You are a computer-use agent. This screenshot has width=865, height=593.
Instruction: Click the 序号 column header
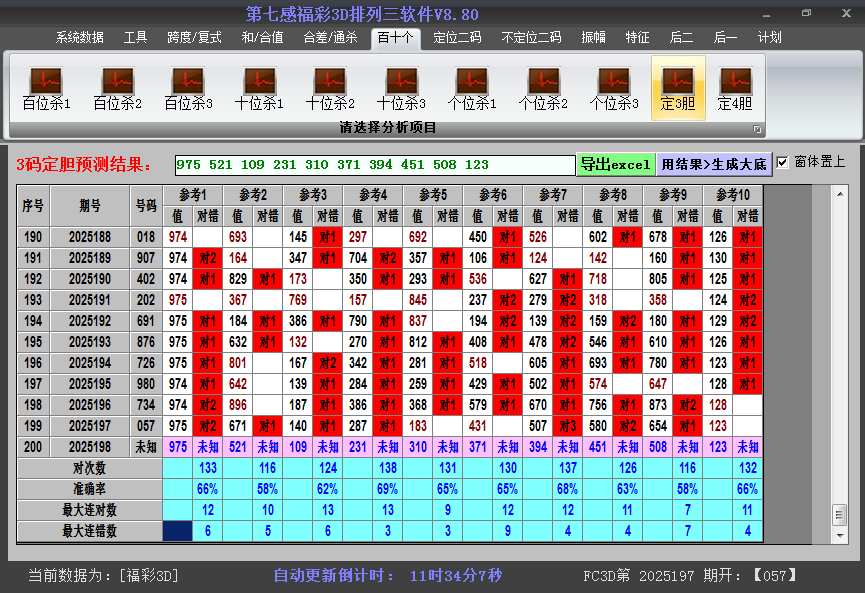[33, 205]
